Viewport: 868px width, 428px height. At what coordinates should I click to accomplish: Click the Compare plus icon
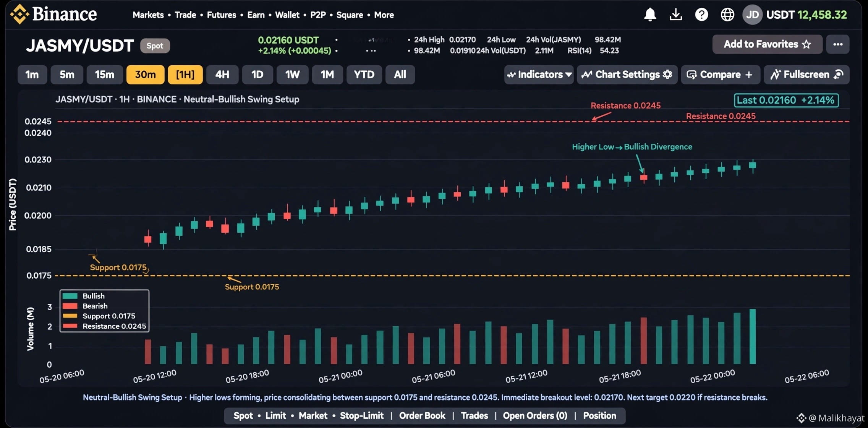point(749,75)
